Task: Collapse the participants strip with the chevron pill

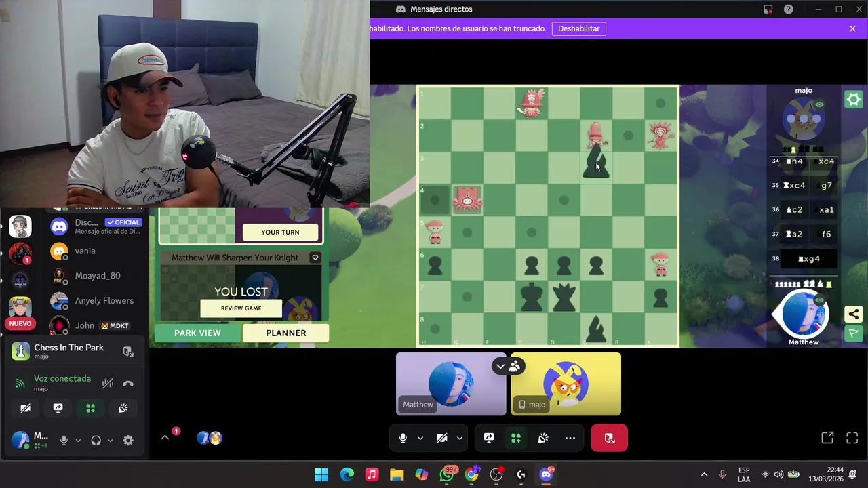Action: [x=508, y=367]
